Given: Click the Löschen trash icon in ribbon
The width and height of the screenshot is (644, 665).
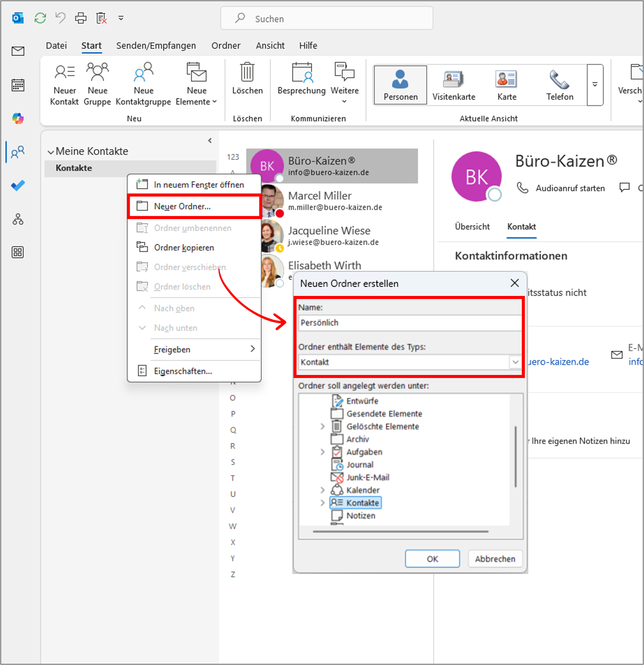Looking at the screenshot, I should click(247, 78).
